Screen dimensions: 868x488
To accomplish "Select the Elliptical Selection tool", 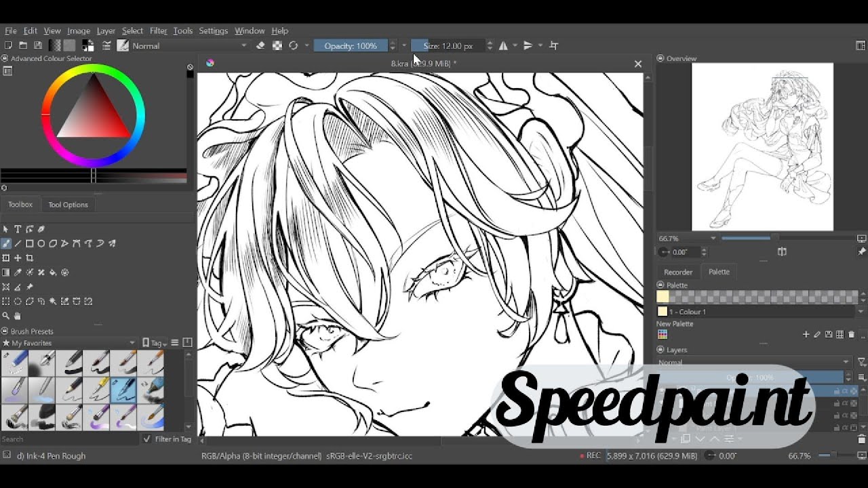I will [x=18, y=302].
